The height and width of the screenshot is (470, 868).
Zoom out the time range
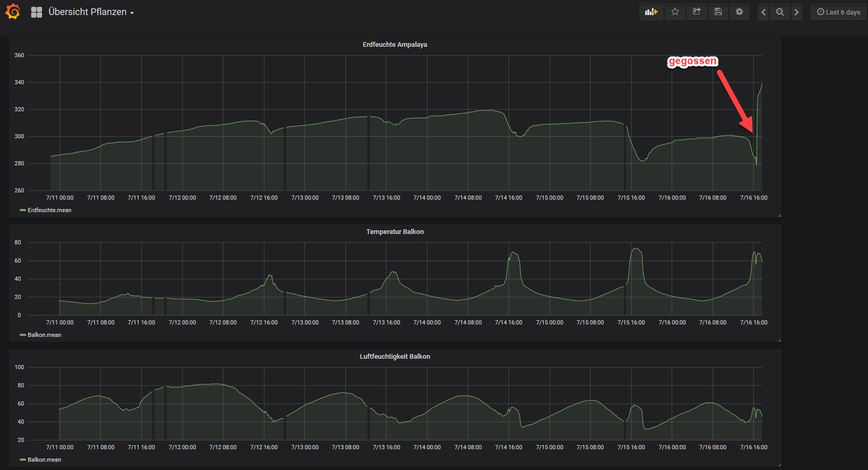tap(780, 12)
